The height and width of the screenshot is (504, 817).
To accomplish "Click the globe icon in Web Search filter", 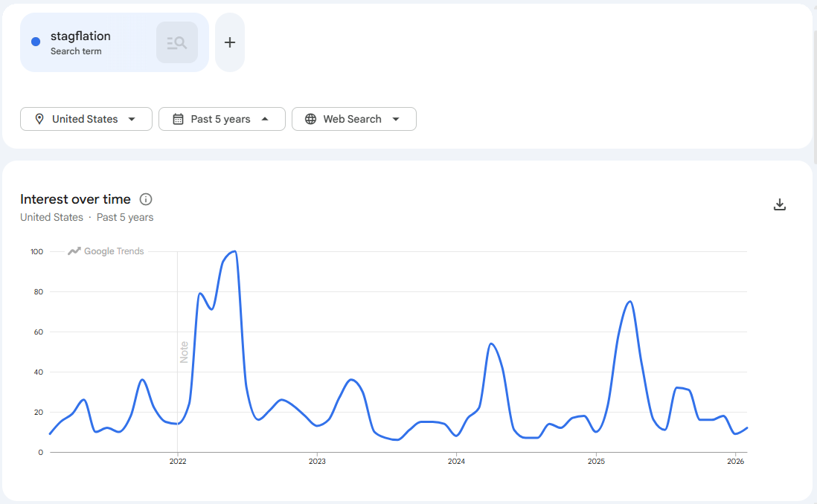I will 310,119.
